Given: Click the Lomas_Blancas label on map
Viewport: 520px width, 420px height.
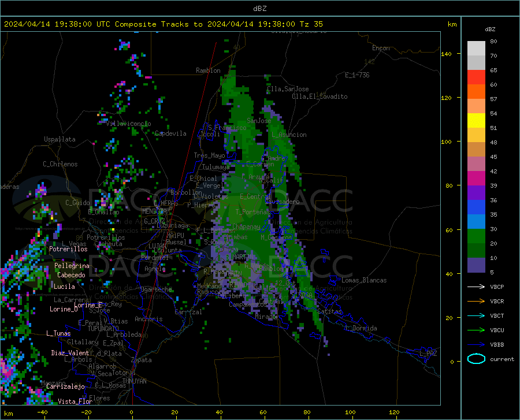Looking at the screenshot, I should (x=364, y=280).
